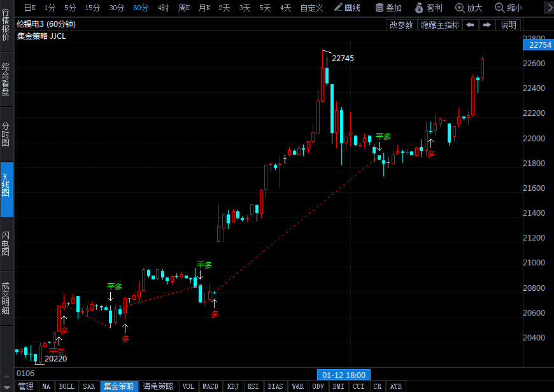This screenshot has width=554, height=392.
Task: Open 成交明细 sidebar tab
Action: coord(6,298)
